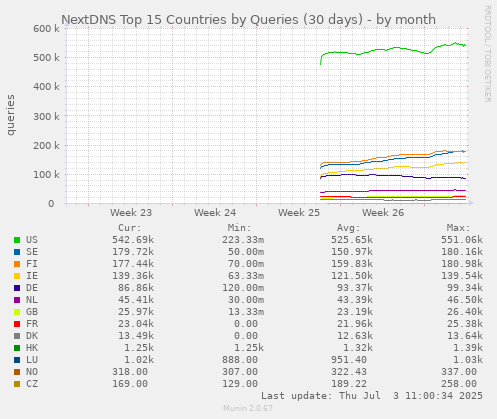The width and height of the screenshot is (497, 419).
Task: Click the olive CZ legend swatch
Action: point(17,384)
